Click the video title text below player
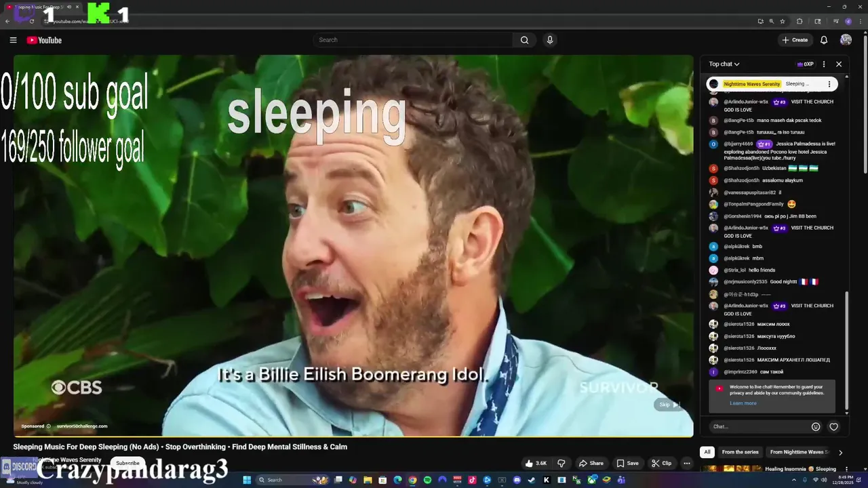868x488 pixels. tap(180, 447)
